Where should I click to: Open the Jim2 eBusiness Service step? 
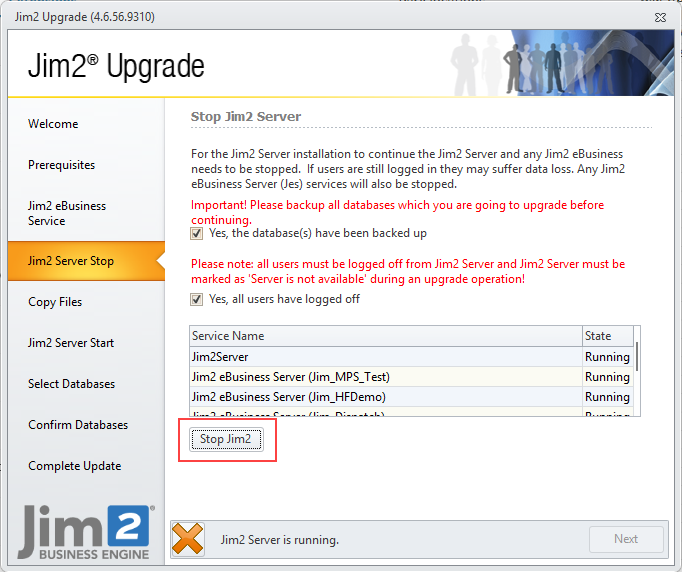pyautogui.click(x=67, y=213)
